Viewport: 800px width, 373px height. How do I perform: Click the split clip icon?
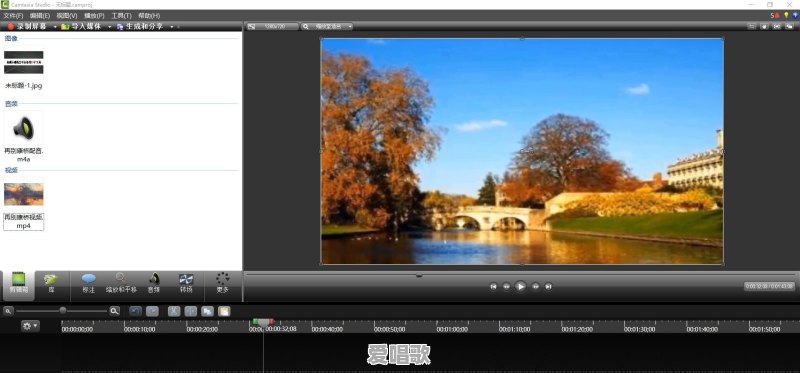coord(190,311)
